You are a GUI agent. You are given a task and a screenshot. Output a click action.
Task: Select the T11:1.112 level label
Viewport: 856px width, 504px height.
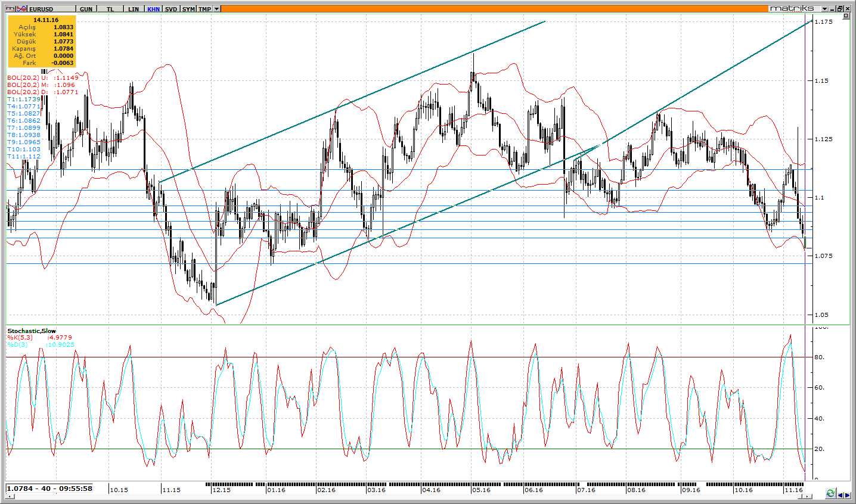tap(24, 157)
